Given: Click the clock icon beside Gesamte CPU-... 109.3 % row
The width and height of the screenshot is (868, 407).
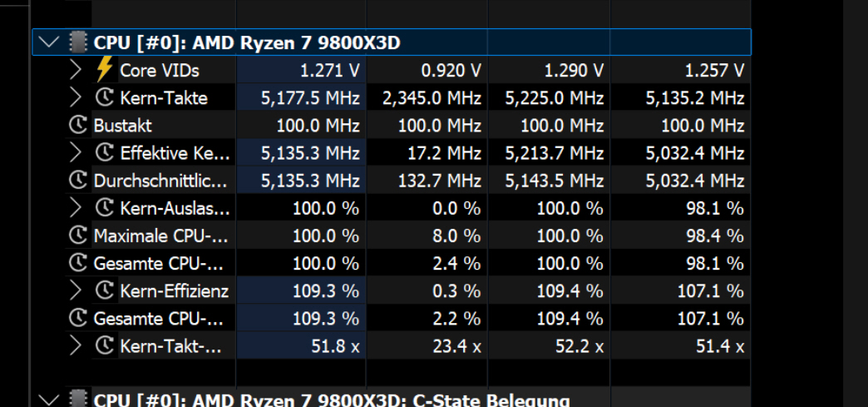Looking at the screenshot, I should point(78,318).
